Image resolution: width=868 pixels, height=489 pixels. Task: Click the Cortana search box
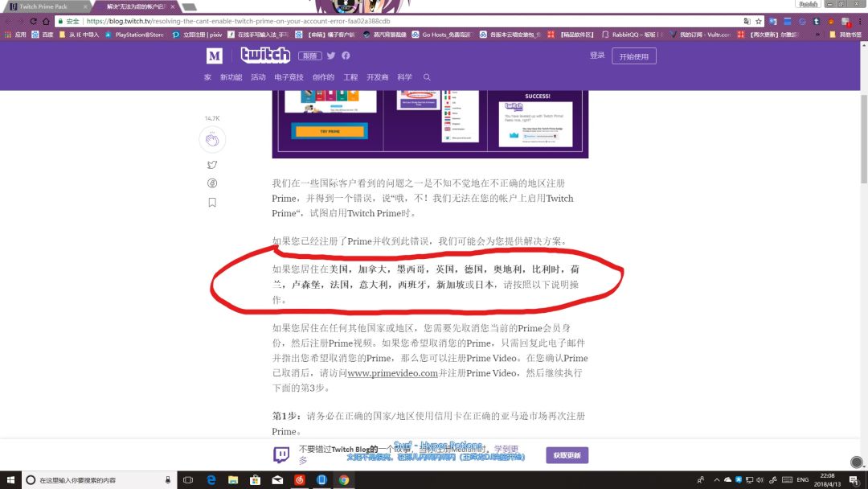click(99, 480)
